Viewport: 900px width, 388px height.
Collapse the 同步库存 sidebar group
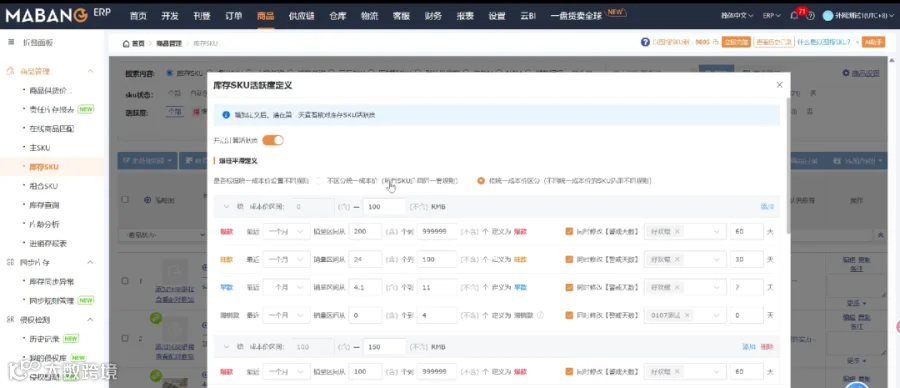tap(90, 262)
